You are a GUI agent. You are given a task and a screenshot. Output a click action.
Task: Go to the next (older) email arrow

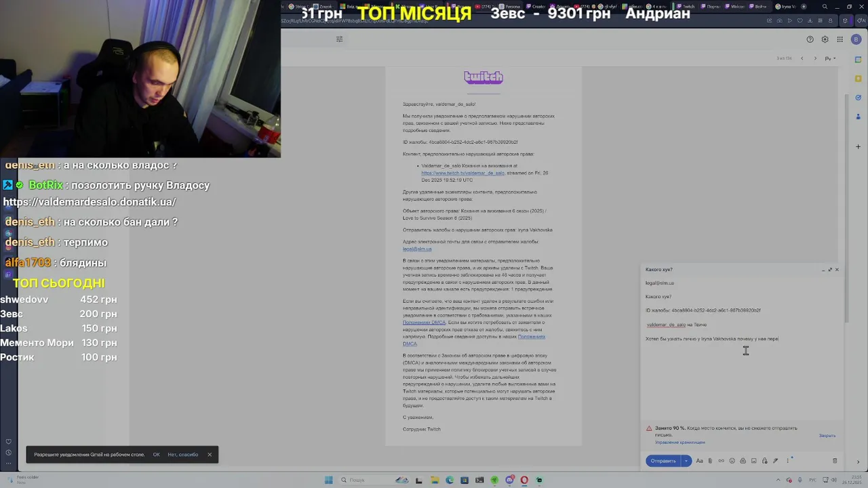(815, 58)
